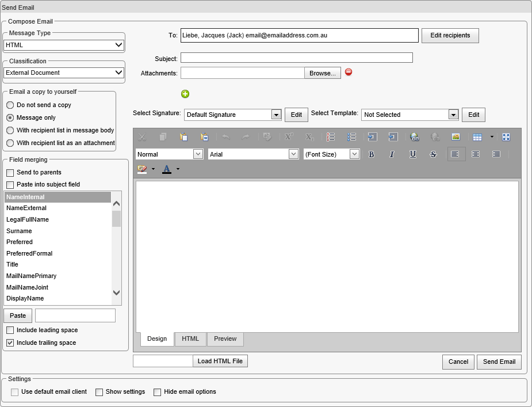This screenshot has width=532, height=407.
Task: Remove the attachment with red minus icon
Action: point(349,72)
